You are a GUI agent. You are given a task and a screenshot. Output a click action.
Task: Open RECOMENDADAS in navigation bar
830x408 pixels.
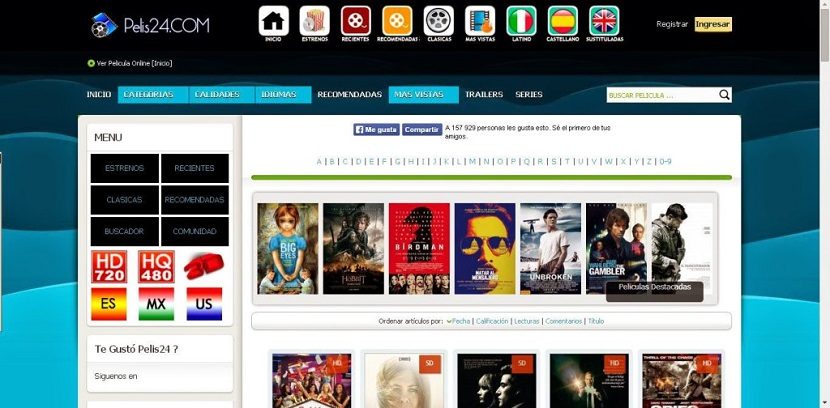coord(349,95)
